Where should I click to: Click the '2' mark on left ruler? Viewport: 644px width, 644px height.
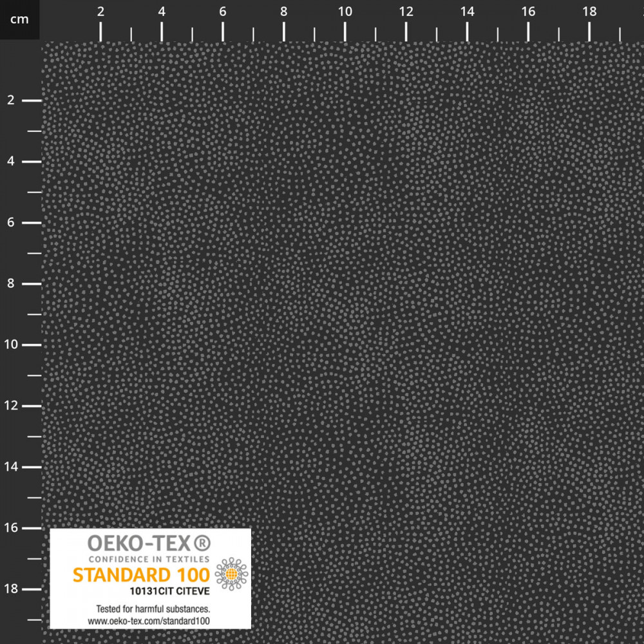click(11, 100)
